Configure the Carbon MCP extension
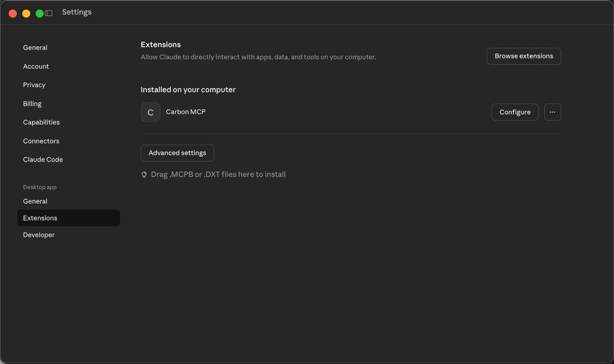The width and height of the screenshot is (614, 364). 514,112
